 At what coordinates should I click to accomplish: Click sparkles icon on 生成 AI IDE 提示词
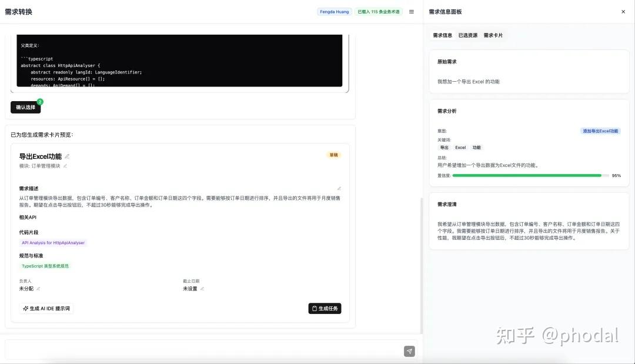point(25,308)
